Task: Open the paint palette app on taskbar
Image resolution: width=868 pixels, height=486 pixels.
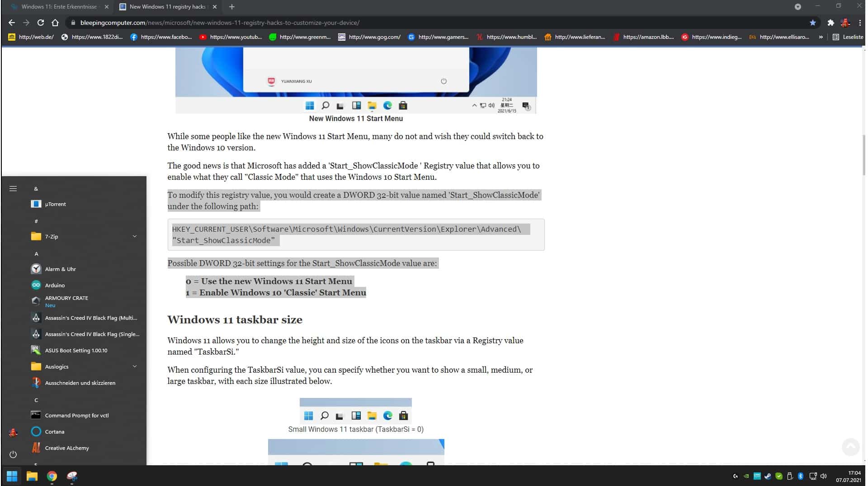Action: point(72,476)
